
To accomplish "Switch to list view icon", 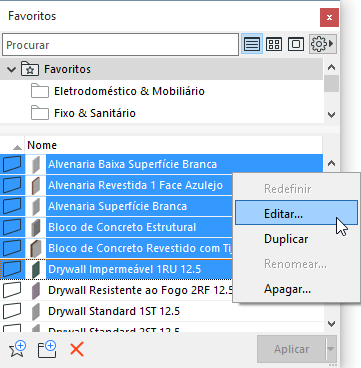I will [x=252, y=44].
